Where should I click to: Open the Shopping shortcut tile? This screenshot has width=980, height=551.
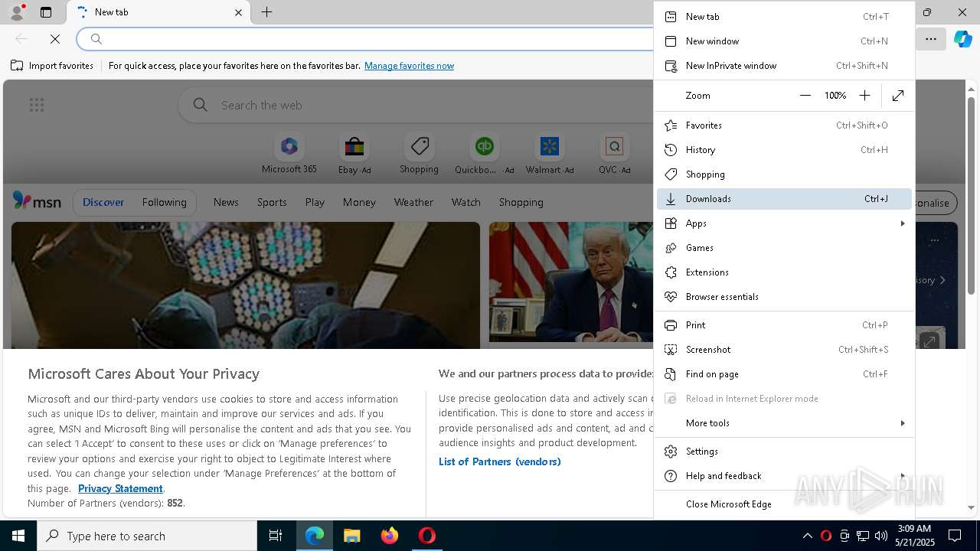click(x=419, y=155)
